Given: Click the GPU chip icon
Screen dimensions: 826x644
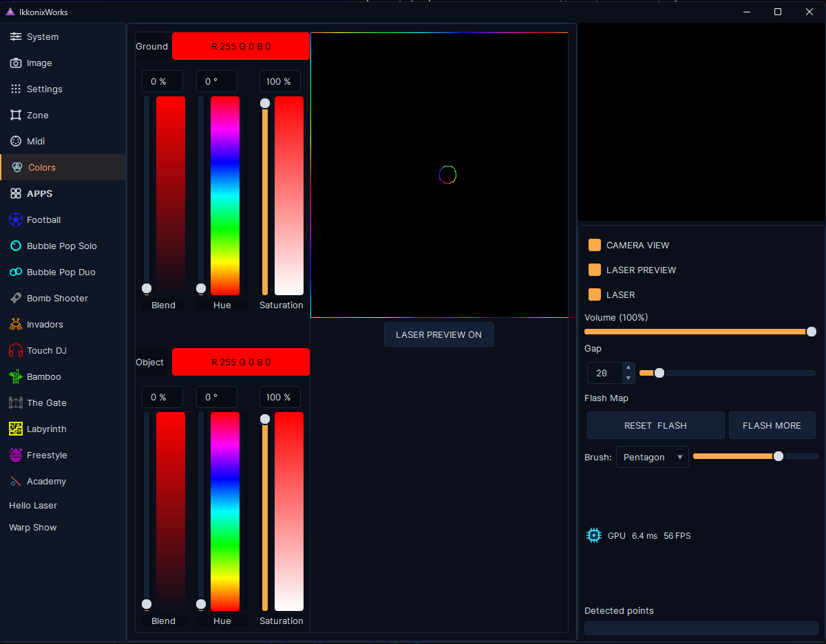Looking at the screenshot, I should [594, 535].
